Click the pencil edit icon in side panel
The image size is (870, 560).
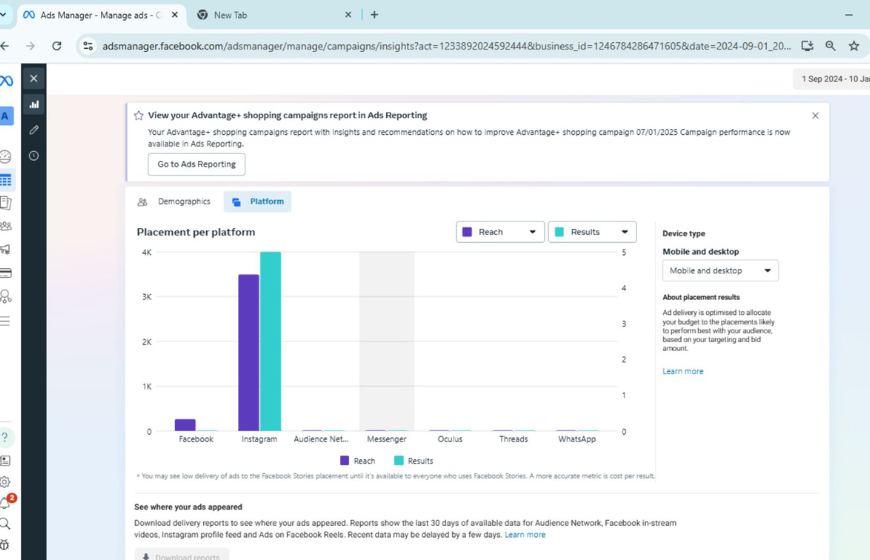point(34,130)
